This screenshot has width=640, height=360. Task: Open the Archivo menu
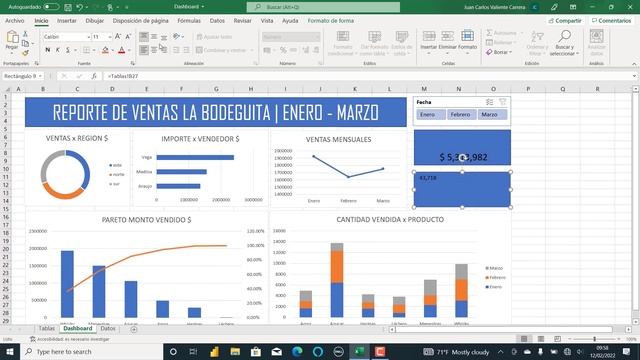tap(15, 20)
